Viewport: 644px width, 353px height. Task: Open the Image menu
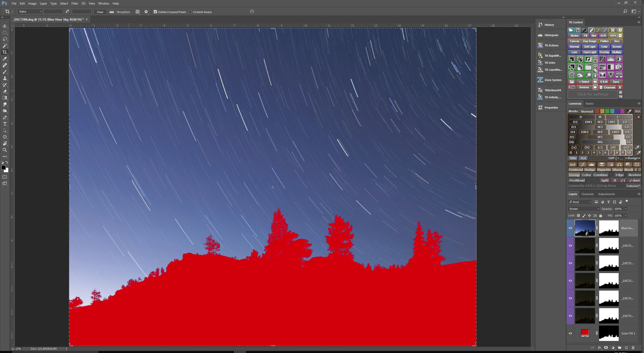point(32,4)
